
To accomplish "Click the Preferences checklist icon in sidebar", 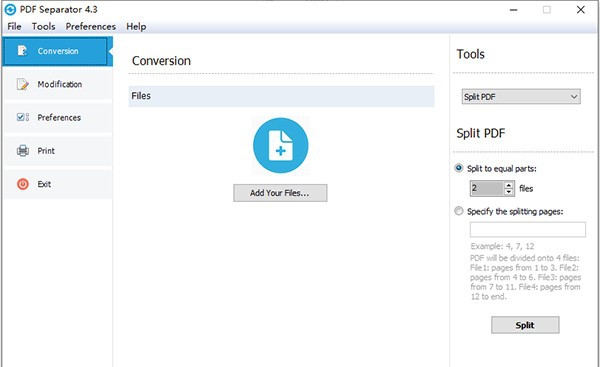I will pos(23,117).
